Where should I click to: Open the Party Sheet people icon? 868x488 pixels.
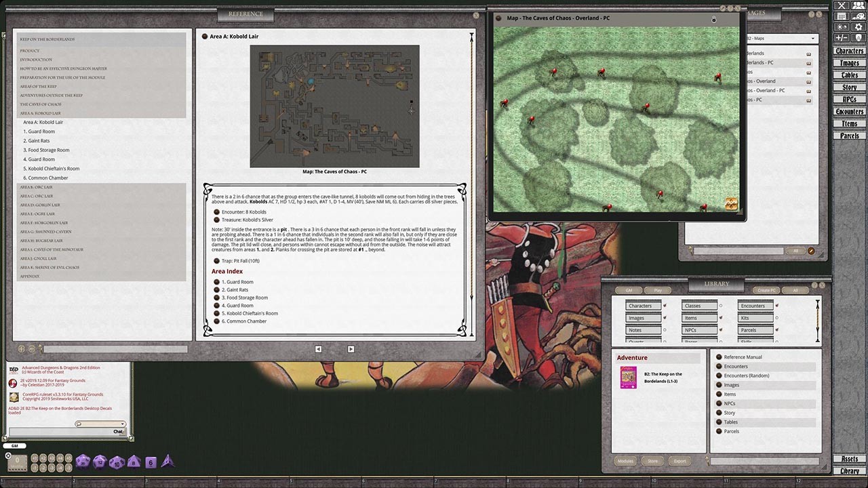(858, 6)
